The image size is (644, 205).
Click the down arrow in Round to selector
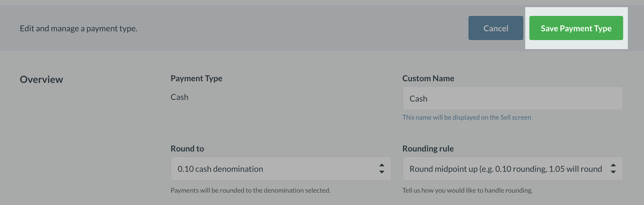click(x=382, y=172)
